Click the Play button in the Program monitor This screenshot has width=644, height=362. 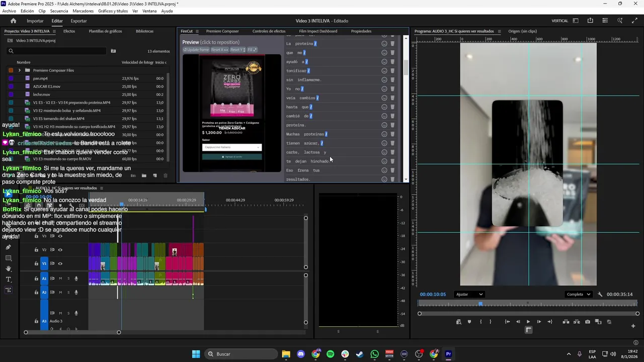[528, 322]
